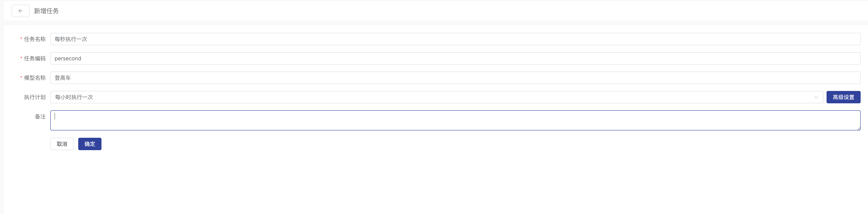Screen dimensions: 868x214
Task: Click the 任务名称 label text
Action: click(x=35, y=39)
